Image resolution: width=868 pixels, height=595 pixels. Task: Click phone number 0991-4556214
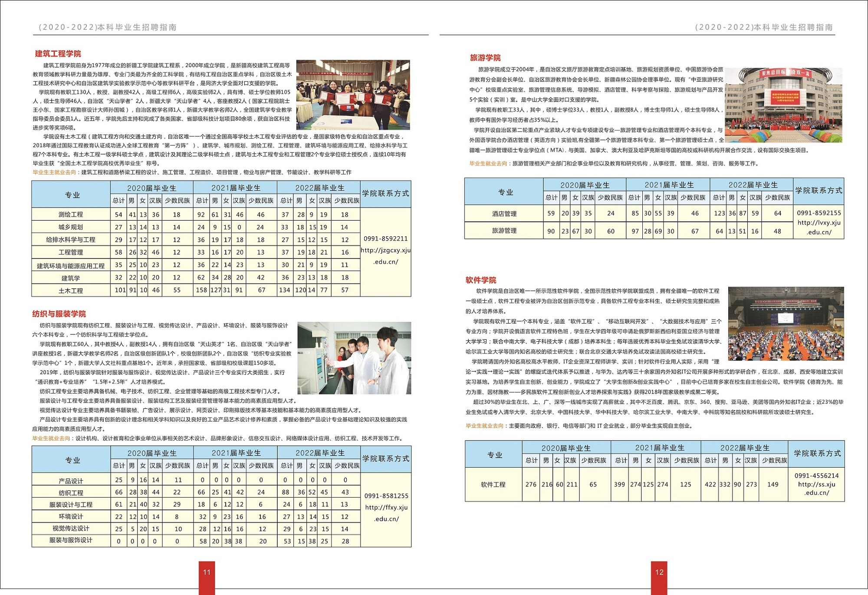(817, 476)
